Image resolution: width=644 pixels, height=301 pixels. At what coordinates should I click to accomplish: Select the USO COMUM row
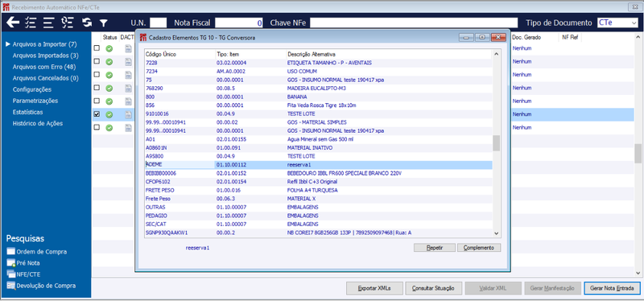pos(318,71)
